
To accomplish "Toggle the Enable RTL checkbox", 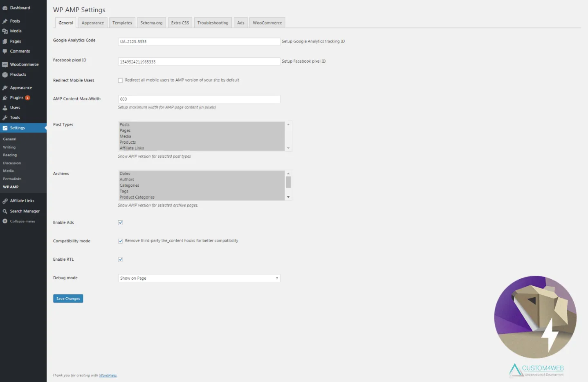I will pyautogui.click(x=120, y=260).
